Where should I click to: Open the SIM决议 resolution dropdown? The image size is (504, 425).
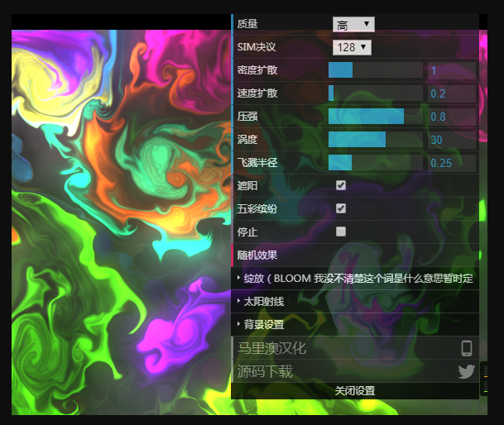pos(352,47)
